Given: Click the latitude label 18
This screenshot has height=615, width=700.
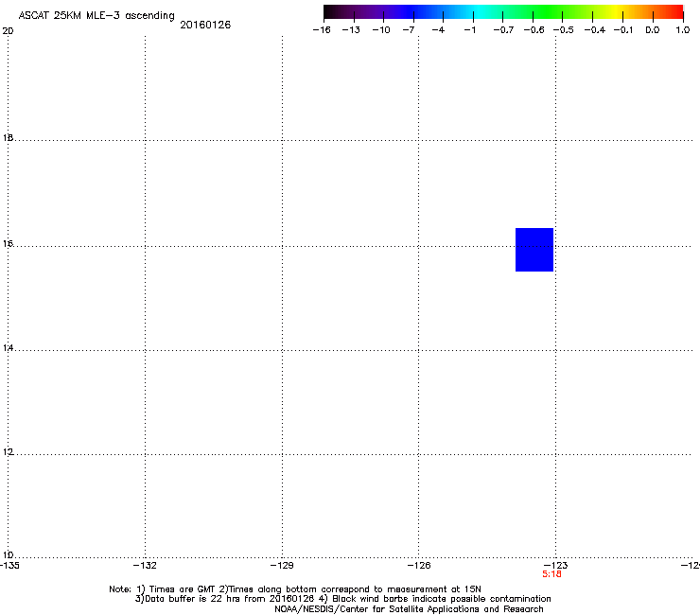Looking at the screenshot, I should (x=8, y=138).
